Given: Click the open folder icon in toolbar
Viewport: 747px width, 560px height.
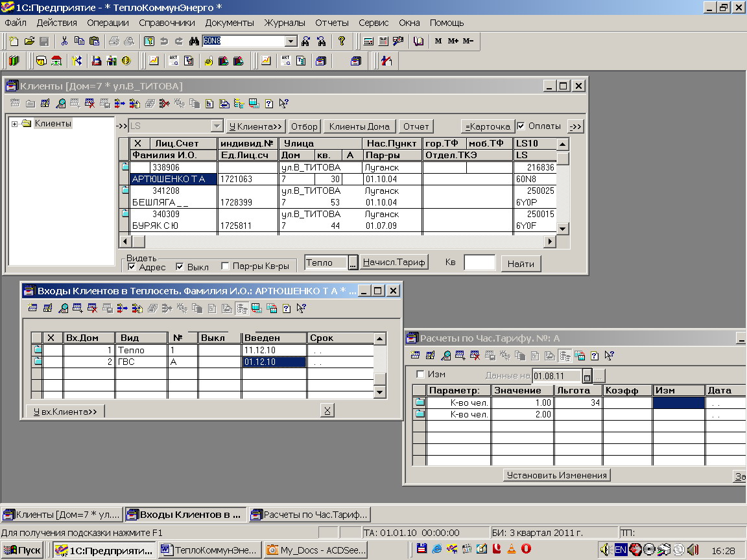Looking at the screenshot, I should (x=29, y=41).
